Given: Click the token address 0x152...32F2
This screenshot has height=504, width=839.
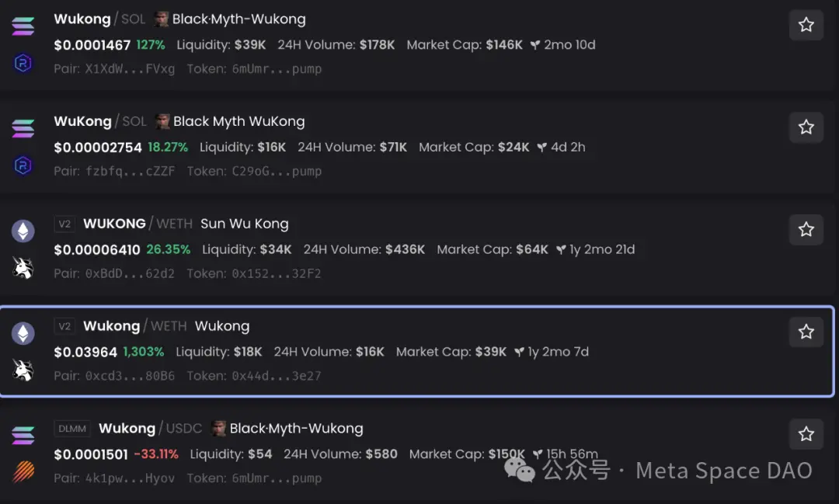Looking at the screenshot, I should [276, 273].
